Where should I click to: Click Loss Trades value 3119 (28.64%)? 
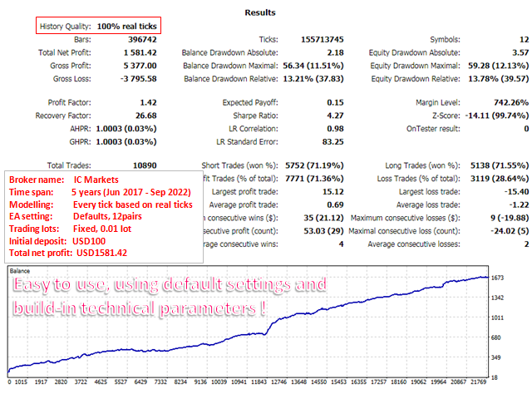pyautogui.click(x=500, y=179)
